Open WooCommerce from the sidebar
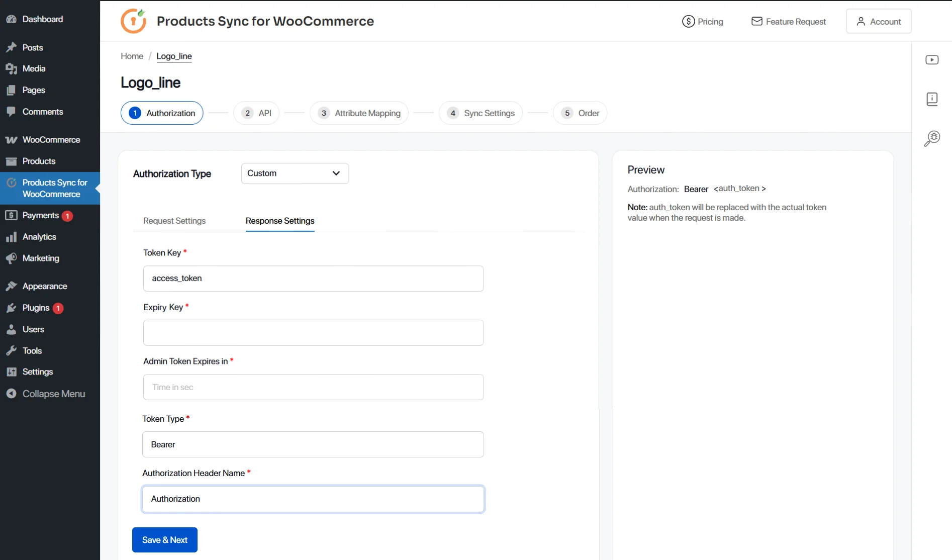The height and width of the screenshot is (560, 952). pos(50,139)
